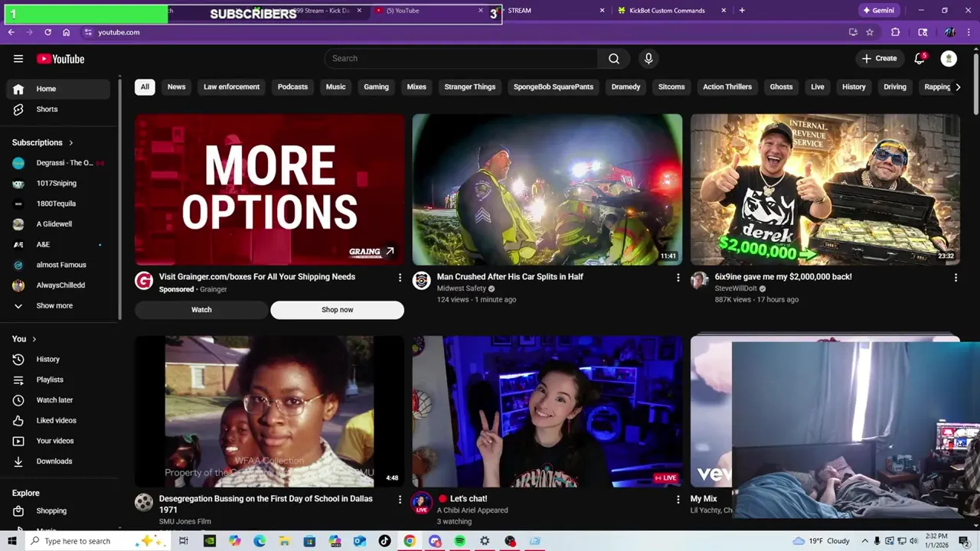Image resolution: width=980 pixels, height=551 pixels.
Task: Click the browser back arrow
Action: tap(11, 32)
